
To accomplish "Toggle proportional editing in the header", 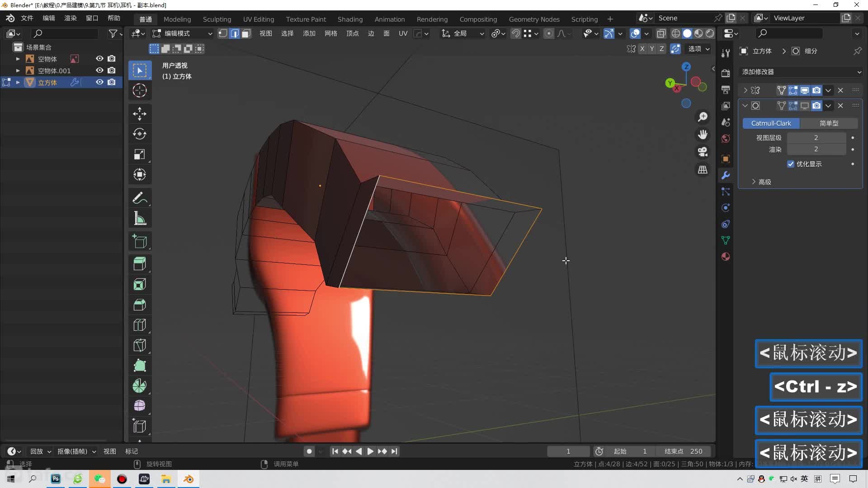I will [x=548, y=33].
